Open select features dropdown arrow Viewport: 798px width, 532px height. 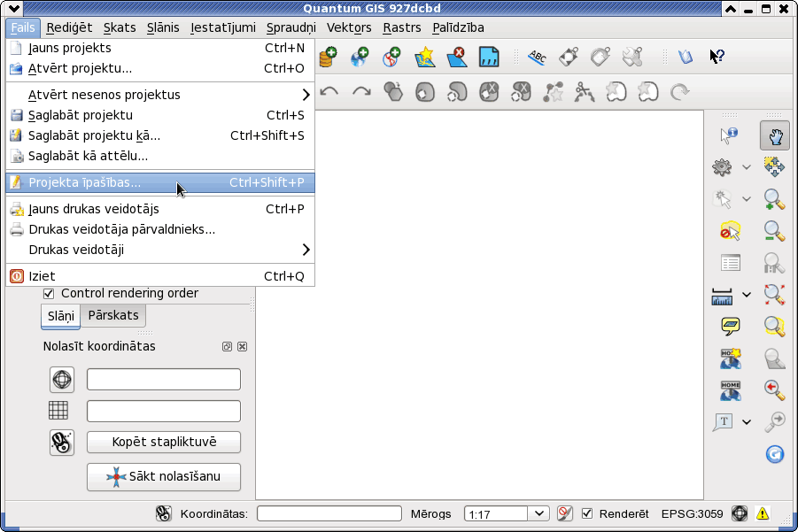[746, 199]
